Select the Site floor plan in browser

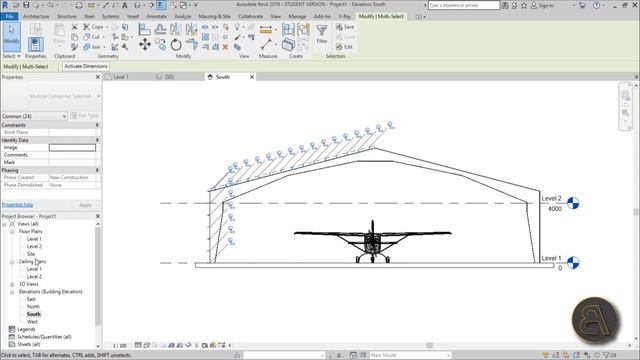(31, 254)
